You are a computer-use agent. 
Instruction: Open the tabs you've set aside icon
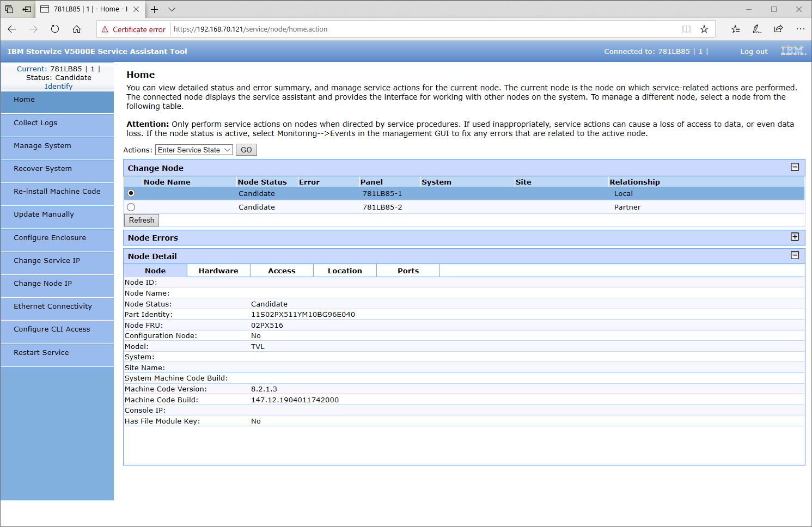(x=9, y=9)
